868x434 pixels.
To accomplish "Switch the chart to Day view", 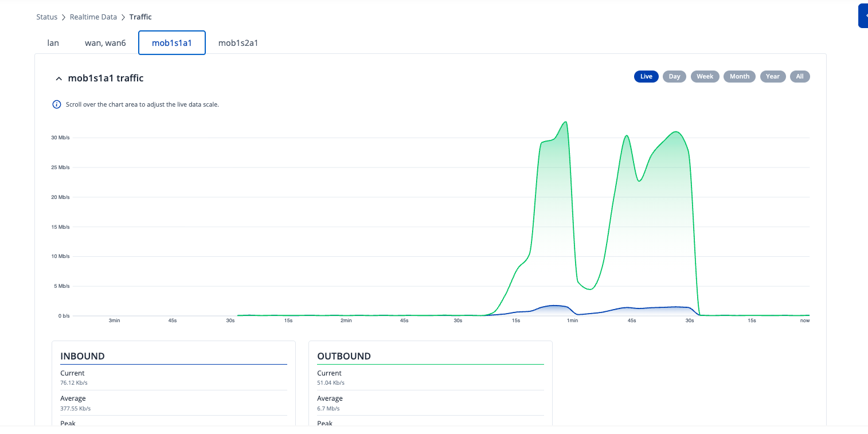I will pyautogui.click(x=674, y=77).
